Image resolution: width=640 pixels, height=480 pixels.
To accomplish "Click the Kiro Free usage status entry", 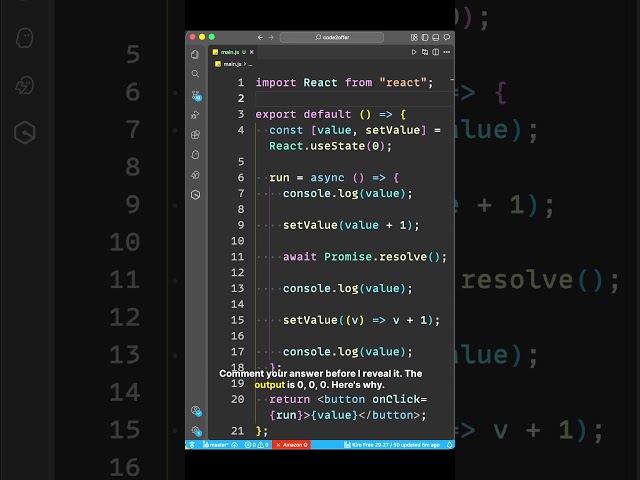I will coord(392,445).
